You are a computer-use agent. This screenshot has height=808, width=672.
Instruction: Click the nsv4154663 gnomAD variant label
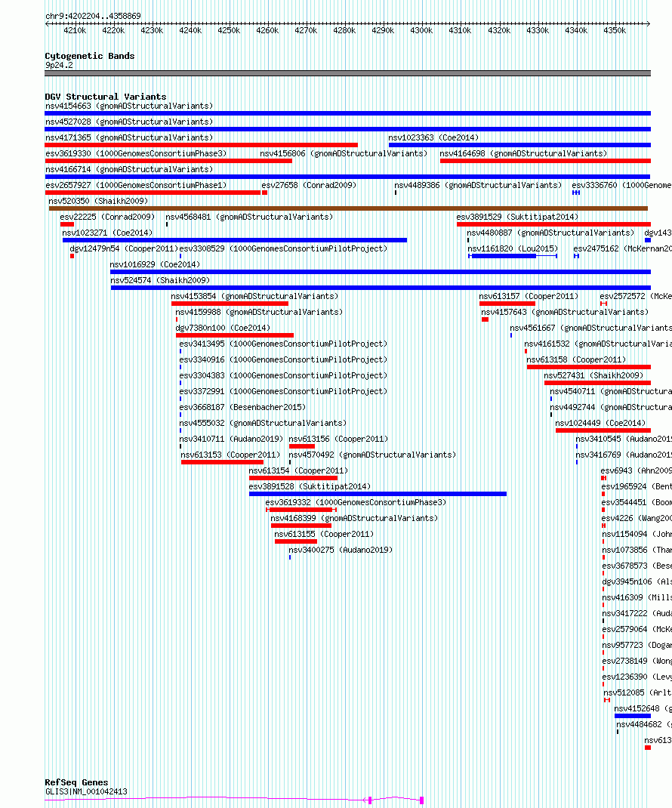(129, 106)
